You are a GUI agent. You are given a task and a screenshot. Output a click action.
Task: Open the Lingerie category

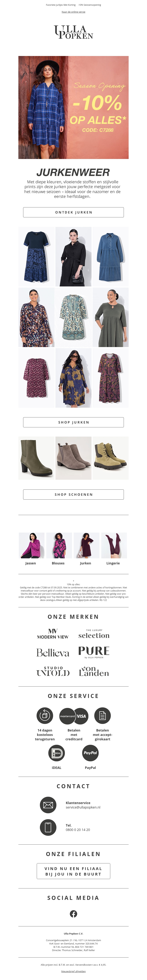tap(113, 549)
